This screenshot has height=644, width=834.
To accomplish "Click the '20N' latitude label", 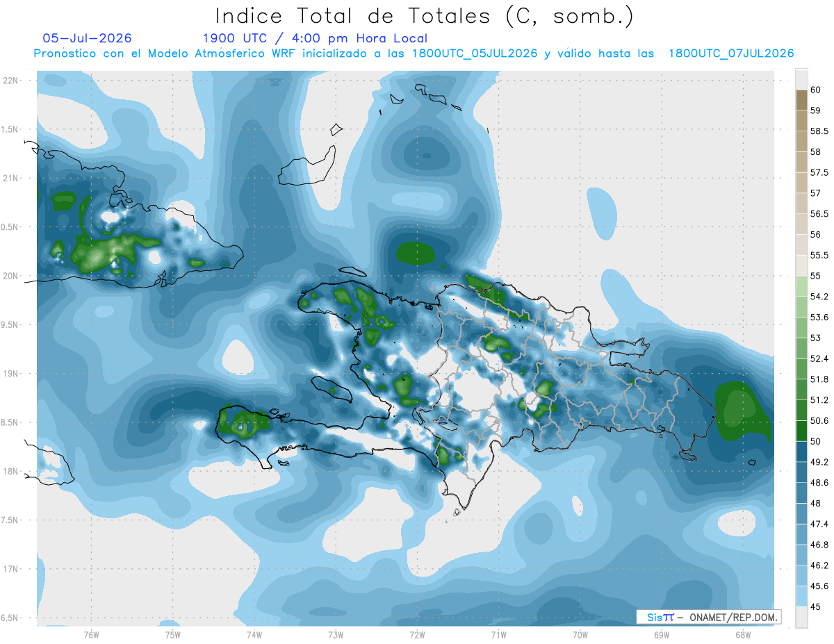I will click(10, 276).
